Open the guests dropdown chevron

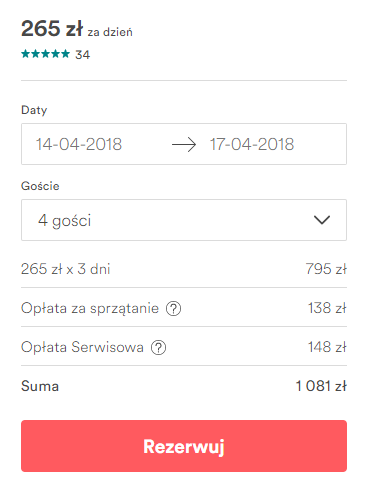[x=322, y=220]
